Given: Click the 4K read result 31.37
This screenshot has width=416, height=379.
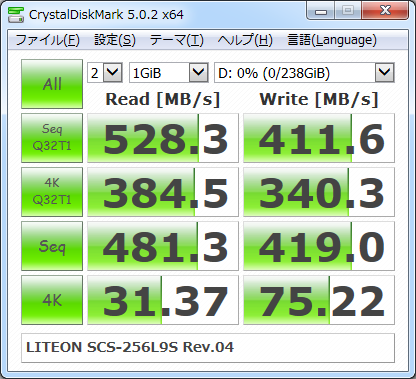Looking at the screenshot, I should tap(163, 300).
